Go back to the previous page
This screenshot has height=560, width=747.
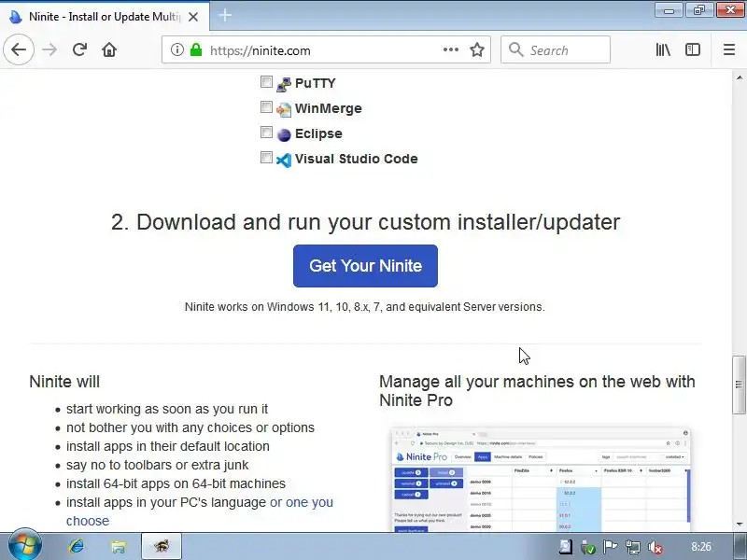(x=19, y=49)
